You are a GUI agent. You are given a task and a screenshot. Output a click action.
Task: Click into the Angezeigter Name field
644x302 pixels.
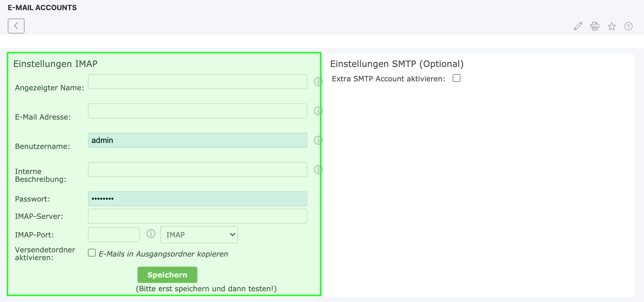coord(197,82)
